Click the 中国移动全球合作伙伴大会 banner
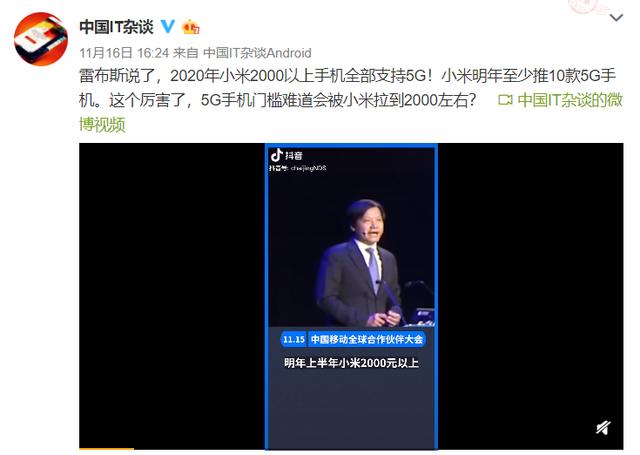 click(367, 339)
